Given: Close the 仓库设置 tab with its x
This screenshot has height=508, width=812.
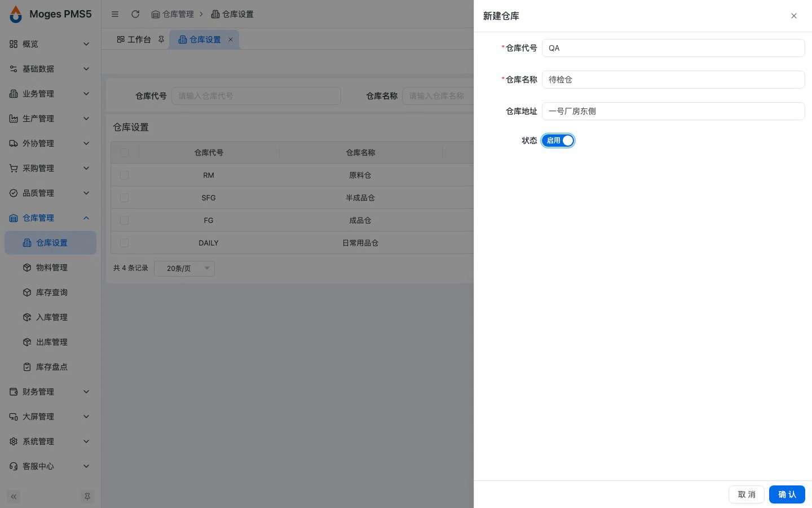Looking at the screenshot, I should [231, 40].
